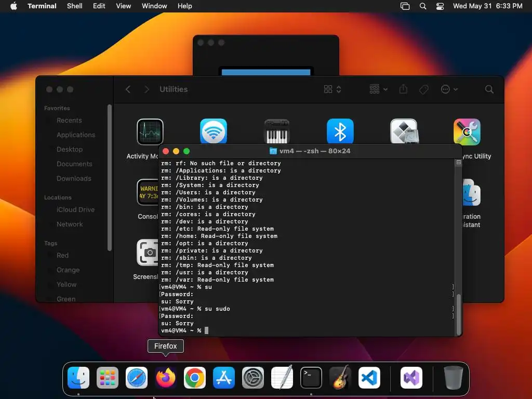Select Applications in Finder sidebar

tap(76, 135)
